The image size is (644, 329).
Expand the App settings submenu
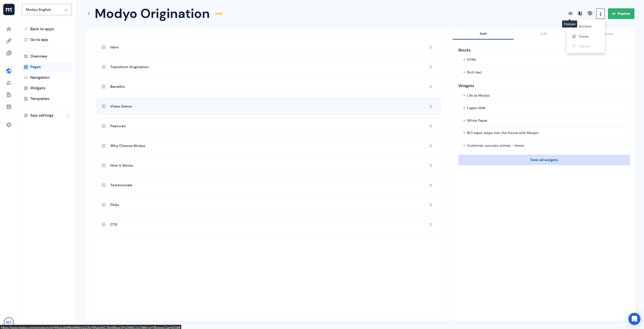point(47,115)
